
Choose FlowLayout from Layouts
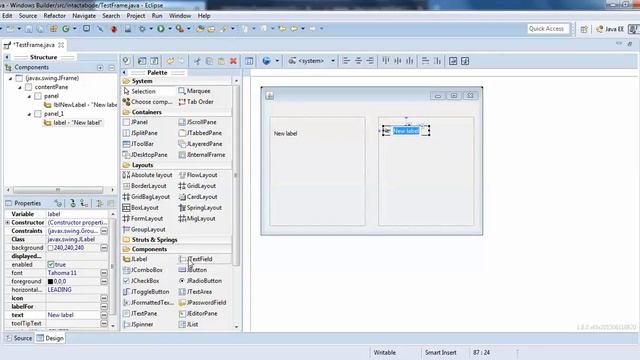(198, 175)
